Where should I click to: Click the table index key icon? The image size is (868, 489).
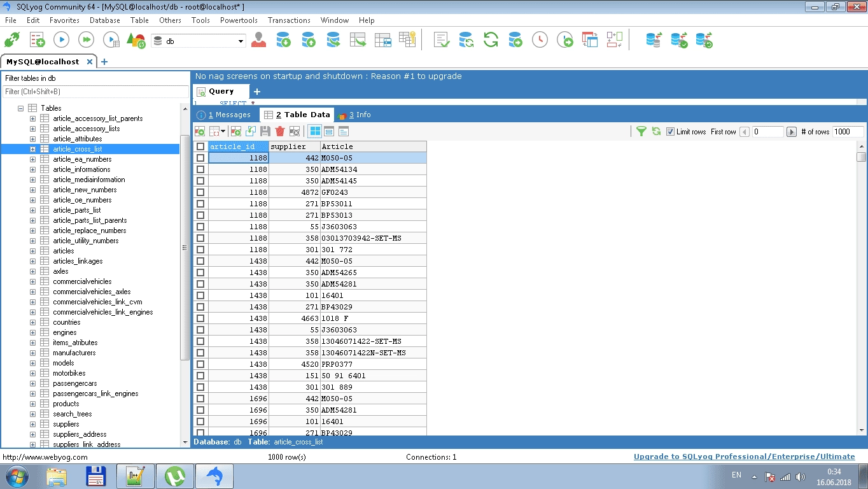pos(407,40)
